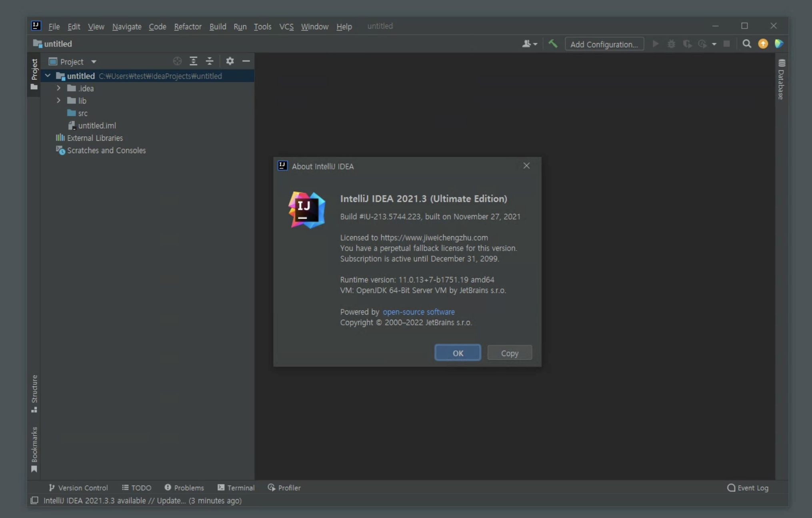Expand the lib folder
The width and height of the screenshot is (812, 518).
click(58, 100)
